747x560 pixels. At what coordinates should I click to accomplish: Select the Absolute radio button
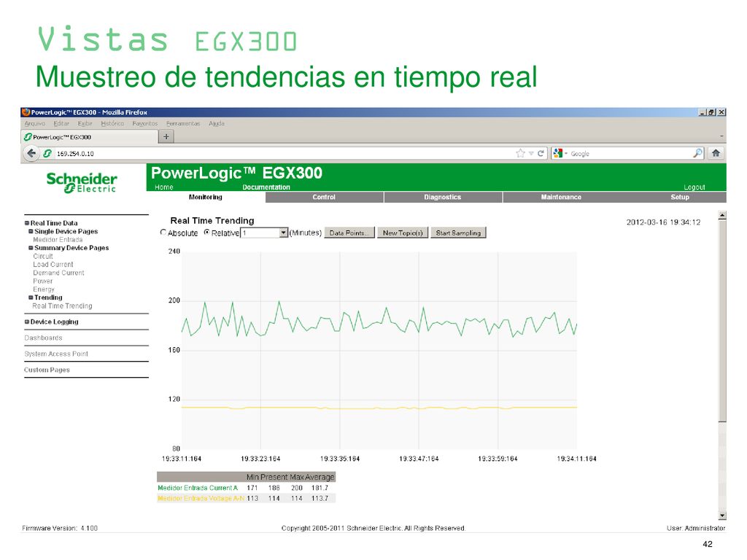pyautogui.click(x=163, y=233)
